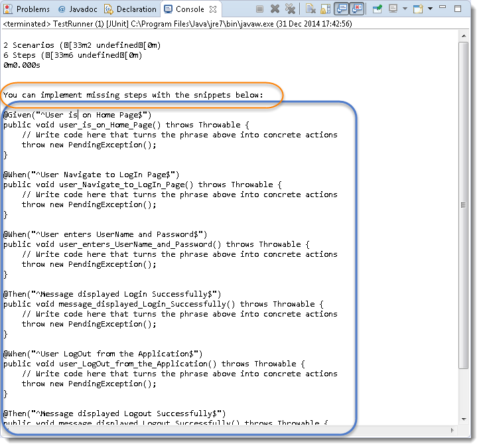Click PendingException line under user_enters_UserName_and_Password
The image size is (481, 448).
coord(89,265)
